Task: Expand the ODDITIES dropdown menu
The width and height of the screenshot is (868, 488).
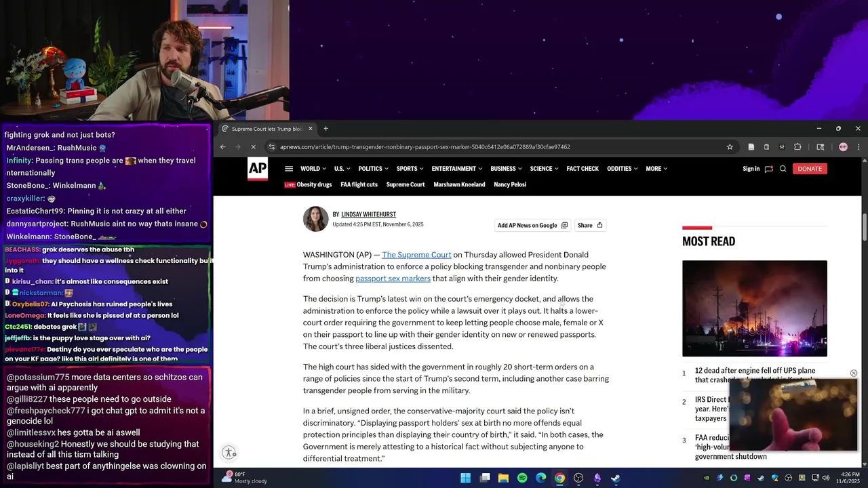Action: click(x=623, y=169)
